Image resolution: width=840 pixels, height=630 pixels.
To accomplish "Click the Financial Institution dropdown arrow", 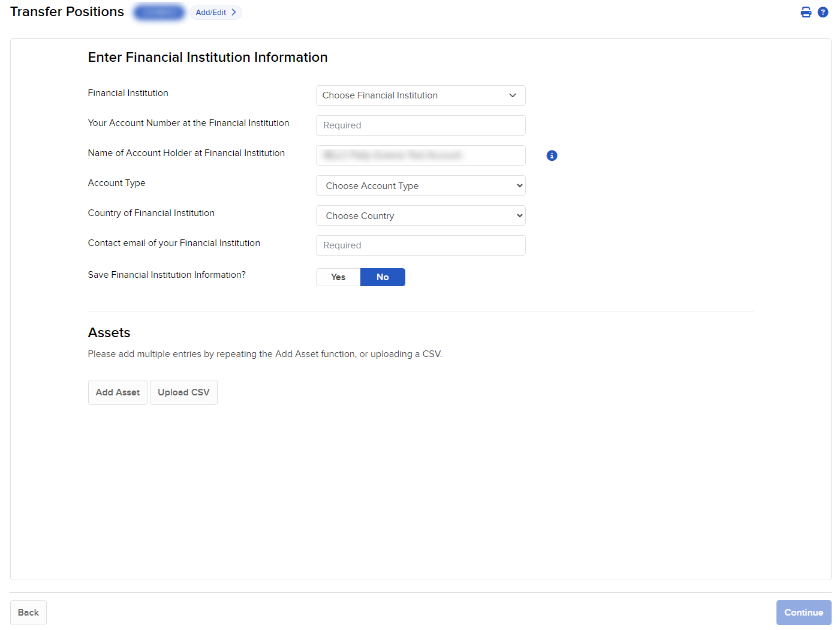I will pos(513,95).
